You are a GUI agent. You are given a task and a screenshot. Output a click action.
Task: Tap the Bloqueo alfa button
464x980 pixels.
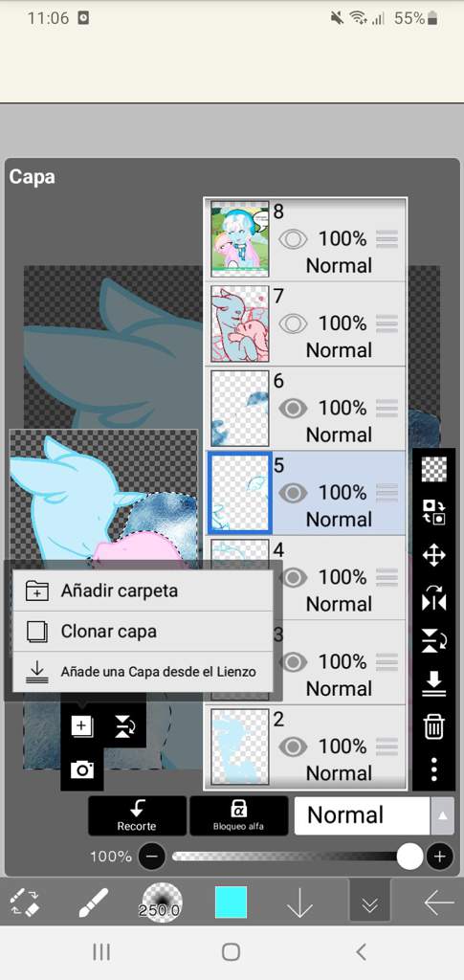[238, 815]
